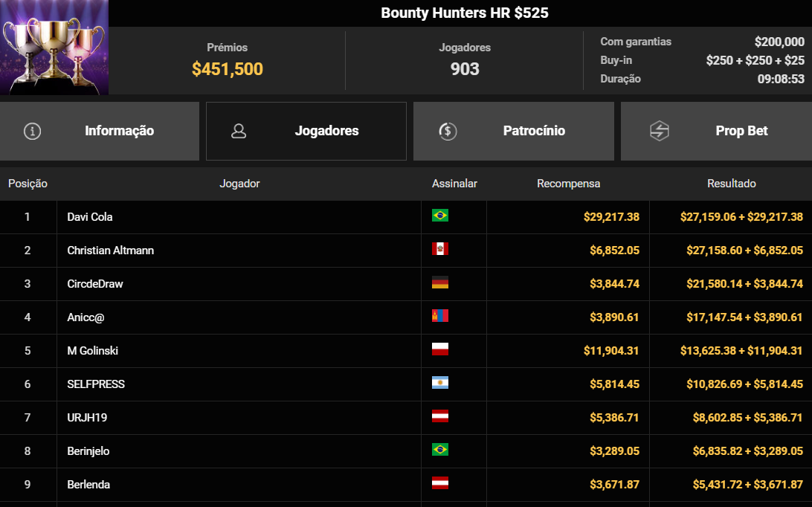Screen dimensions: 812x507
Task: Select the dollar icon on Patrocínio tab
Action: coord(447,131)
